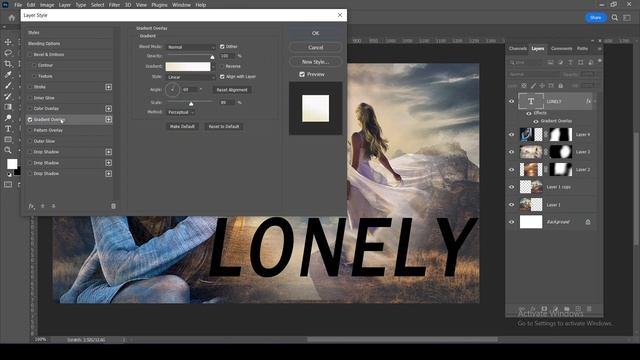640x360 pixels.
Task: Add another Gradient Overlay with plus icon
Action: [x=109, y=120]
